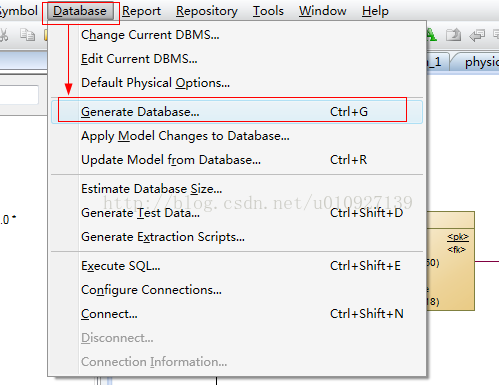Open the Help menu

tap(375, 11)
